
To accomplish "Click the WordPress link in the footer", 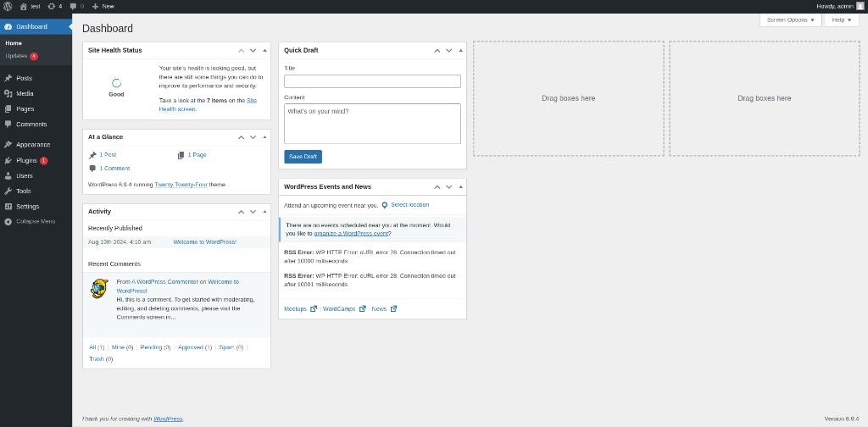I will [168, 419].
